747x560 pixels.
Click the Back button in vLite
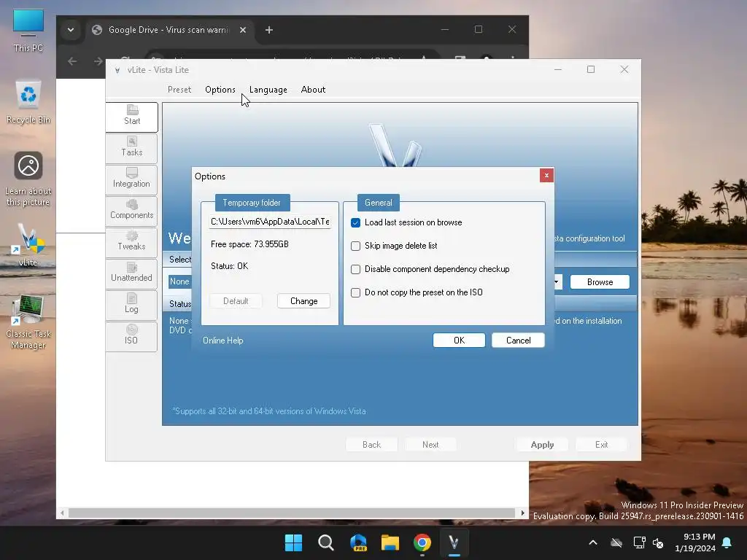point(371,445)
